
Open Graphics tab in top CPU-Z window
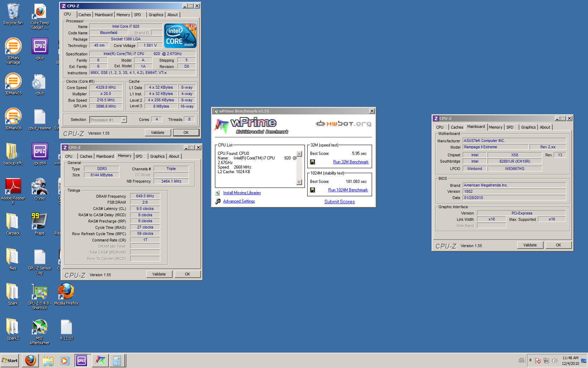(156, 15)
